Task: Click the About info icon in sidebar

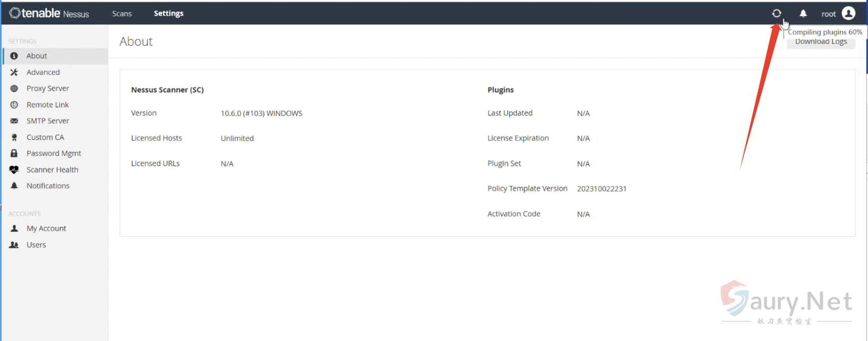Action: 14,56
